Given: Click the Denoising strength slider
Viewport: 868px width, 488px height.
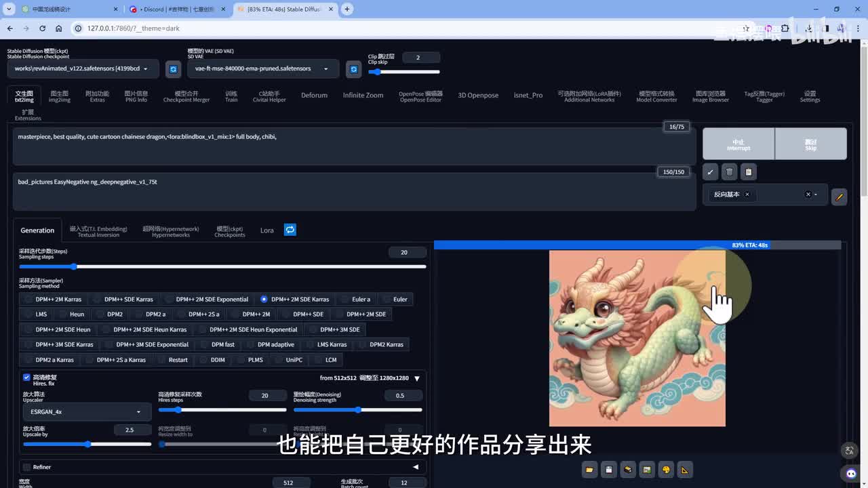Looking at the screenshot, I should (x=357, y=410).
